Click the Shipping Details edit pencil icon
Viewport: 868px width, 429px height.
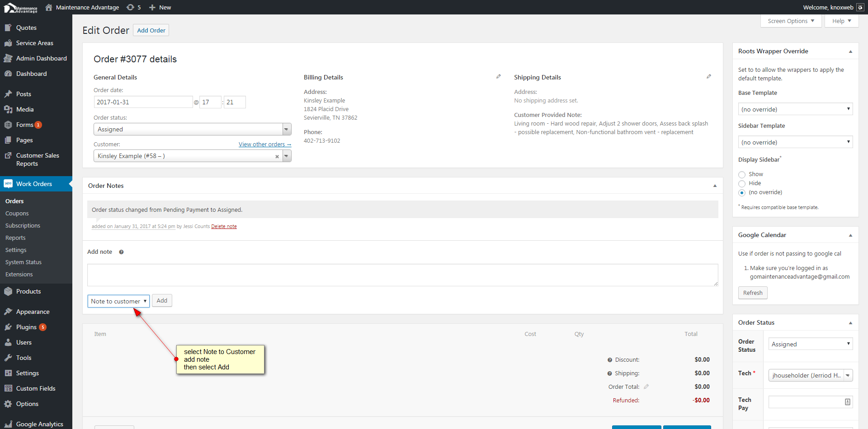(708, 77)
